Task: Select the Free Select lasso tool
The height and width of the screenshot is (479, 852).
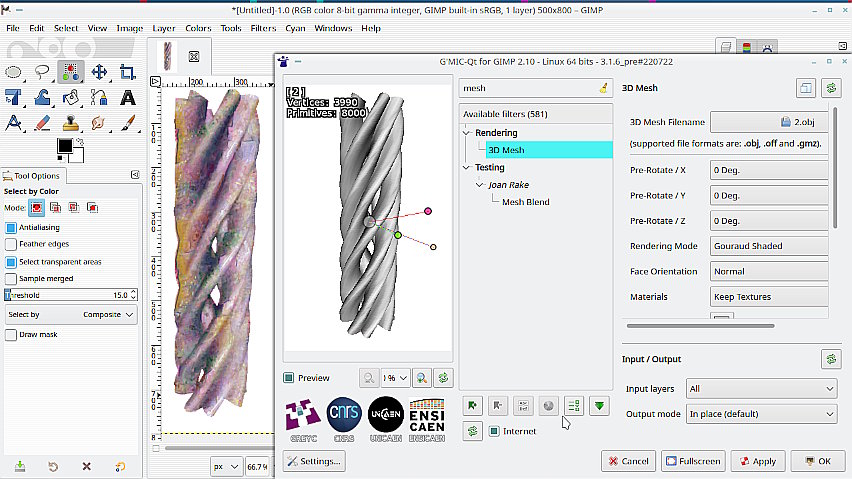Action: tap(42, 72)
